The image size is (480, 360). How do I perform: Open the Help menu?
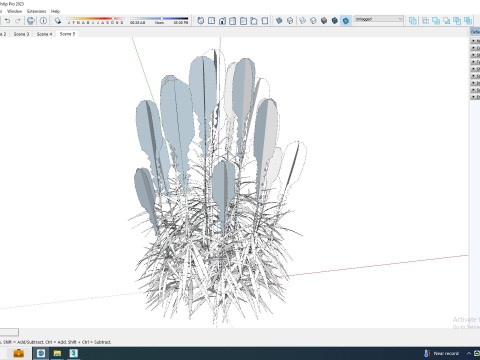[55, 11]
